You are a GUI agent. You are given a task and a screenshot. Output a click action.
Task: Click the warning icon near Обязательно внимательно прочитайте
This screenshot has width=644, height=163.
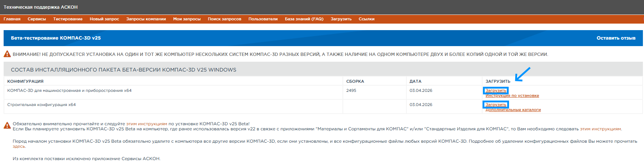click(7, 126)
